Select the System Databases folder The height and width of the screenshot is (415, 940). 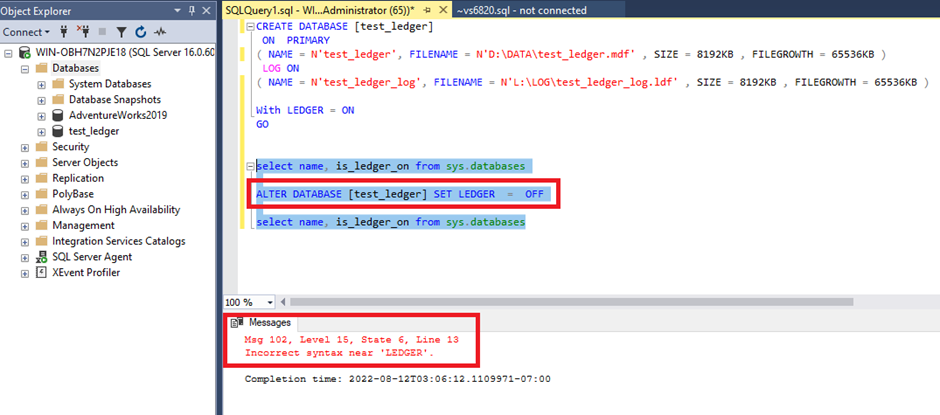110,84
